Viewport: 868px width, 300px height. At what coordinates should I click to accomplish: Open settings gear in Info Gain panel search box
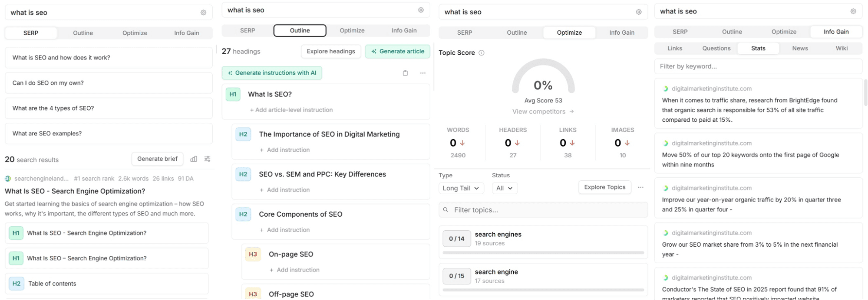point(853,11)
